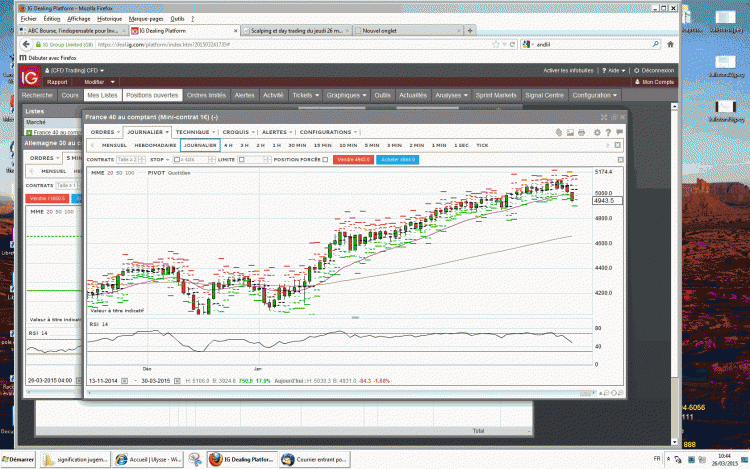Switch to ABC Bourse browser tab
750x469 pixels.
tap(73, 30)
